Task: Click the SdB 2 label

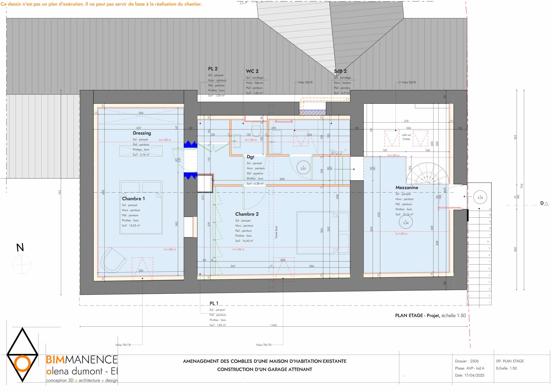Action: coord(340,71)
